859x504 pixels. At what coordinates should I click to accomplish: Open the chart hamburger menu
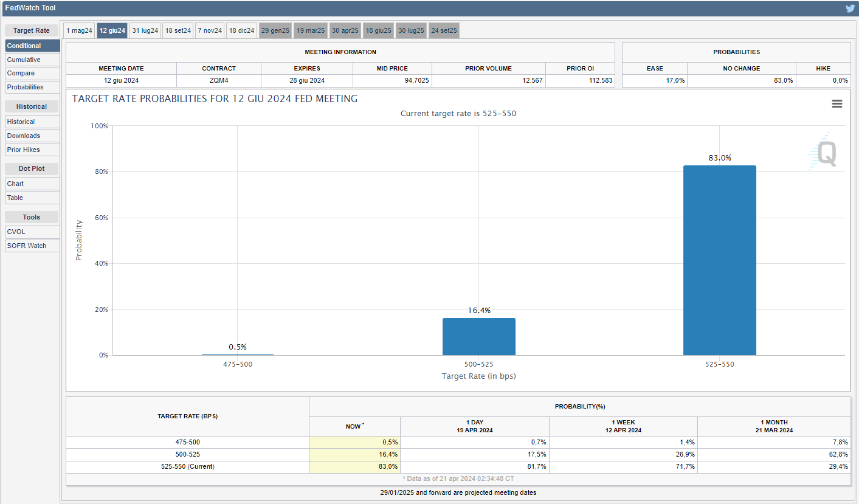(x=837, y=104)
